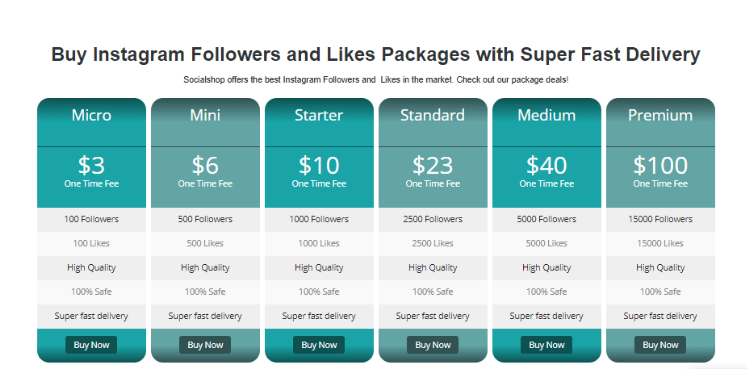Click the 5000 Followers feature row
747x377 pixels.
coord(546,219)
